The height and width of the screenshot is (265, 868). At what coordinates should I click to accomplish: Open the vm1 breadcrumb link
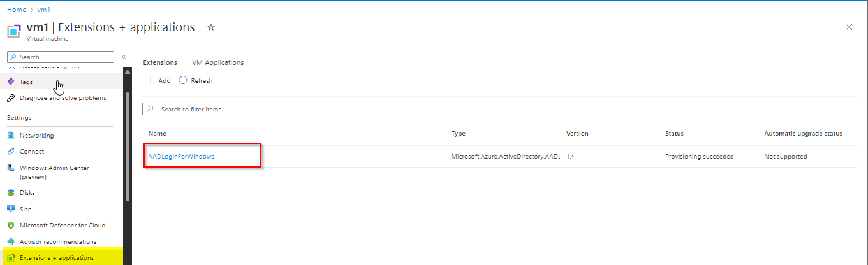point(44,11)
